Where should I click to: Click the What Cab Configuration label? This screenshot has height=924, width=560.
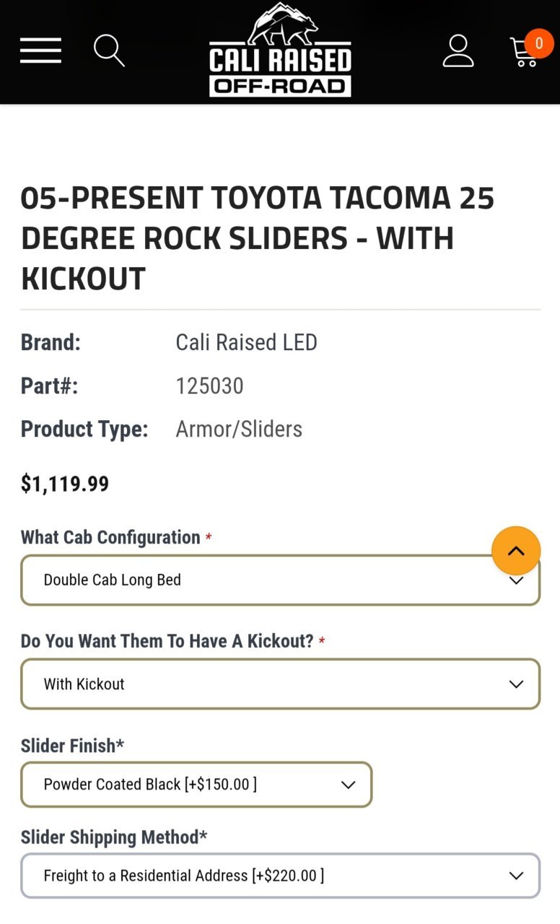click(110, 537)
